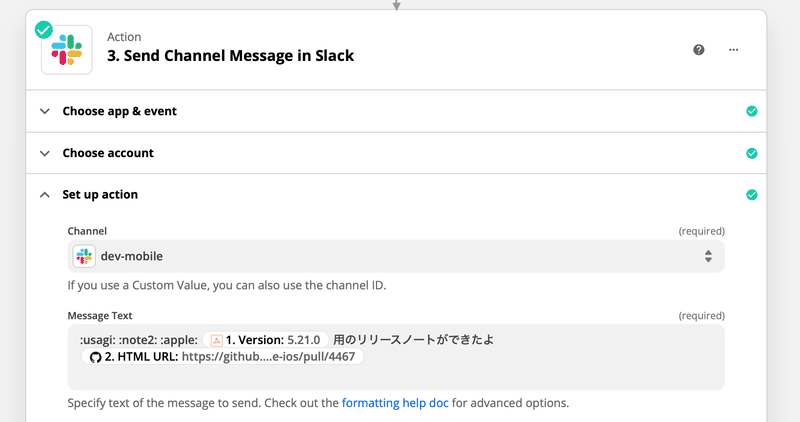The width and height of the screenshot is (800, 422).
Task: Open the help question mark icon
Action: 698,50
